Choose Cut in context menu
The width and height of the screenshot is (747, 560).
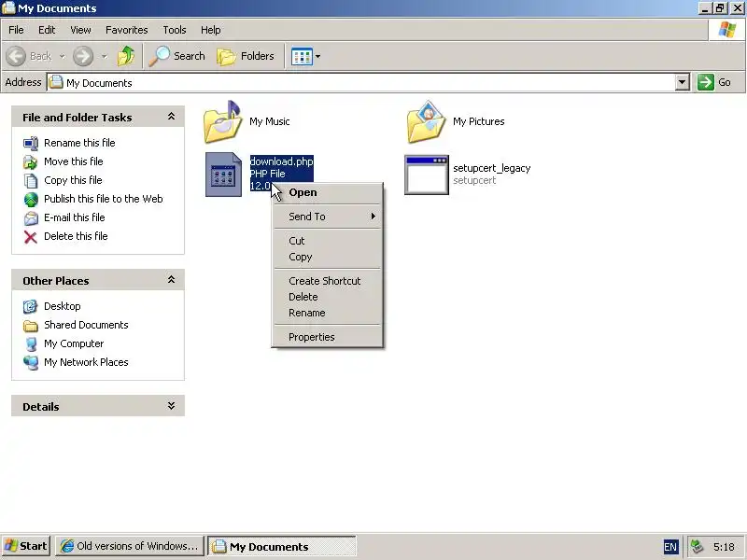pos(327,241)
